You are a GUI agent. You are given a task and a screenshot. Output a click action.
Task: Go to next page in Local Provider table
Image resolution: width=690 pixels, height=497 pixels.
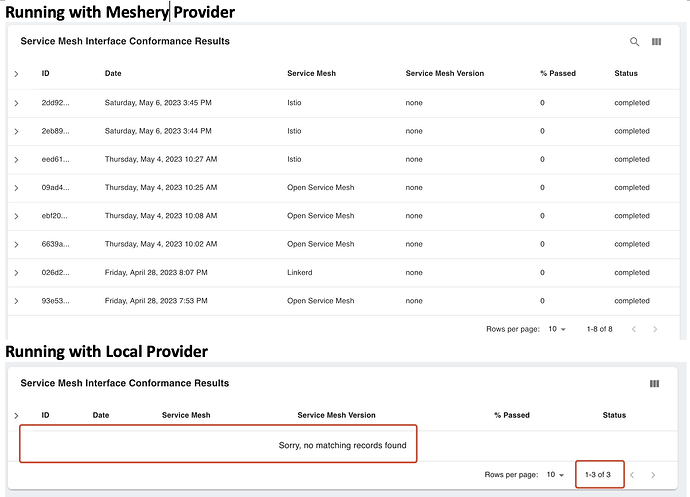pos(653,475)
